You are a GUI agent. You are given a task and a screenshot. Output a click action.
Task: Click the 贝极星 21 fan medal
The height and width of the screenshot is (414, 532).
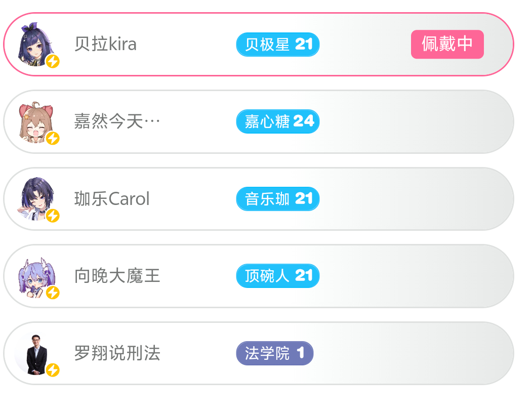coord(277,45)
